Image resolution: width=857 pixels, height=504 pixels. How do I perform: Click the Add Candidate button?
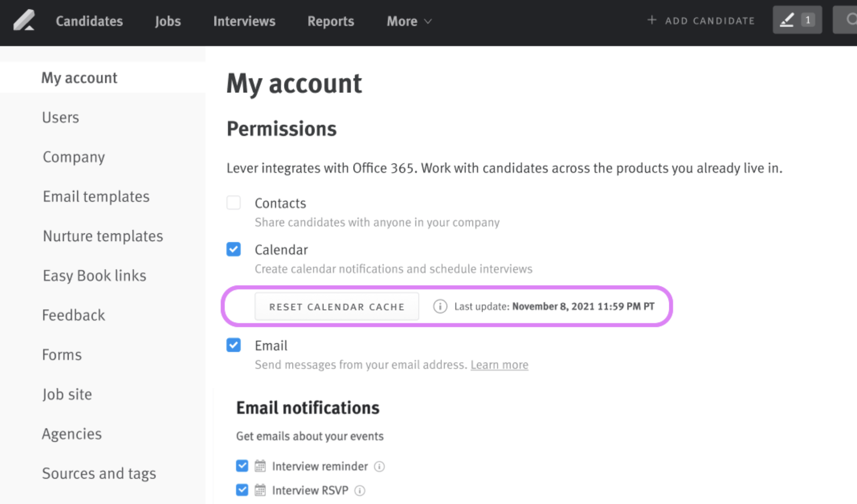(x=701, y=20)
